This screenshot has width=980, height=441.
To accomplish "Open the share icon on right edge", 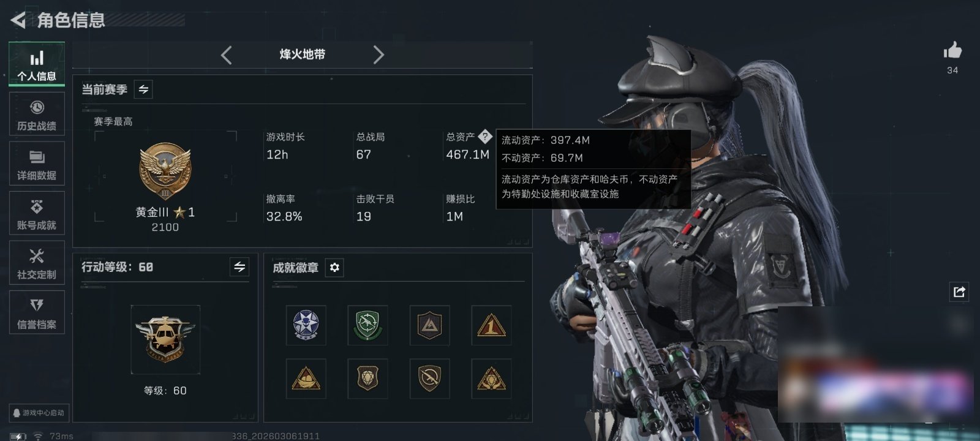I will [959, 292].
